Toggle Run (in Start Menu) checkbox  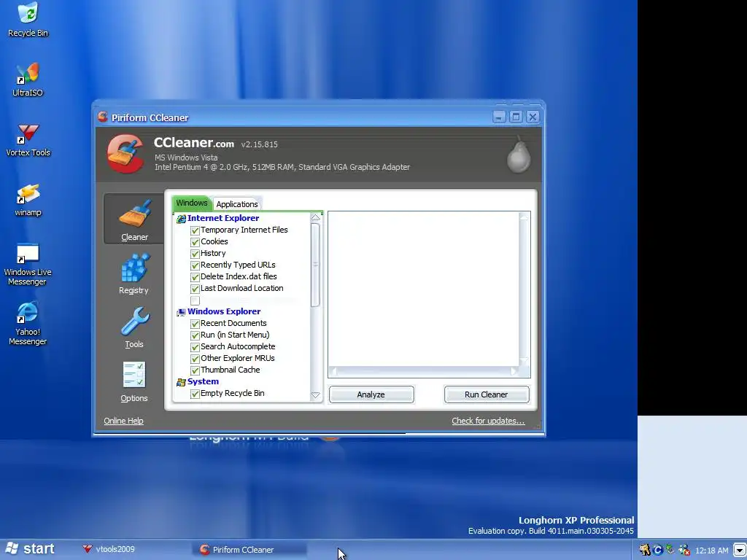click(195, 335)
